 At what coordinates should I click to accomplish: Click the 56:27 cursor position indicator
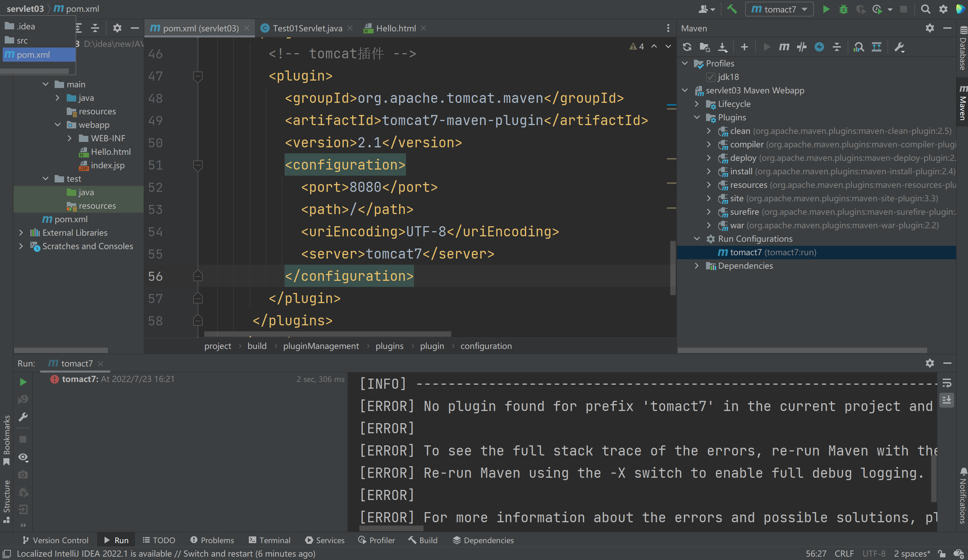[816, 554]
